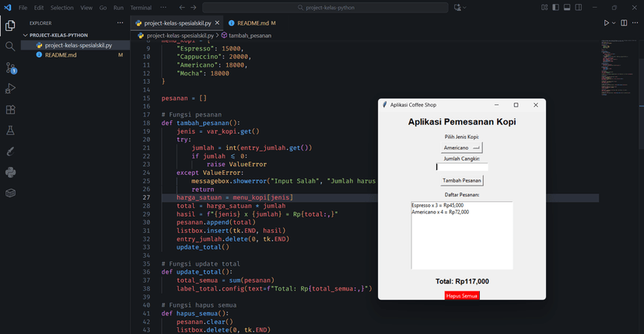Image resolution: width=644 pixels, height=334 pixels.
Task: Open the Selection menu
Action: 62,8
